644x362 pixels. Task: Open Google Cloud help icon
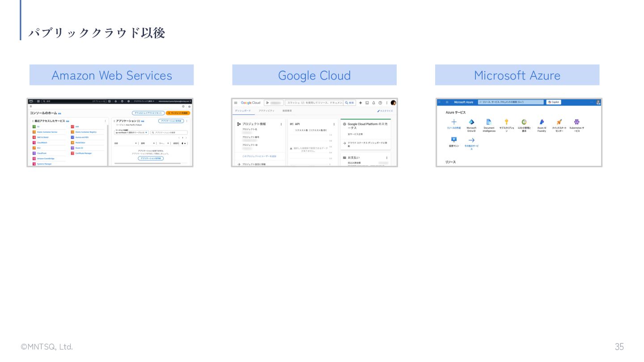380,103
